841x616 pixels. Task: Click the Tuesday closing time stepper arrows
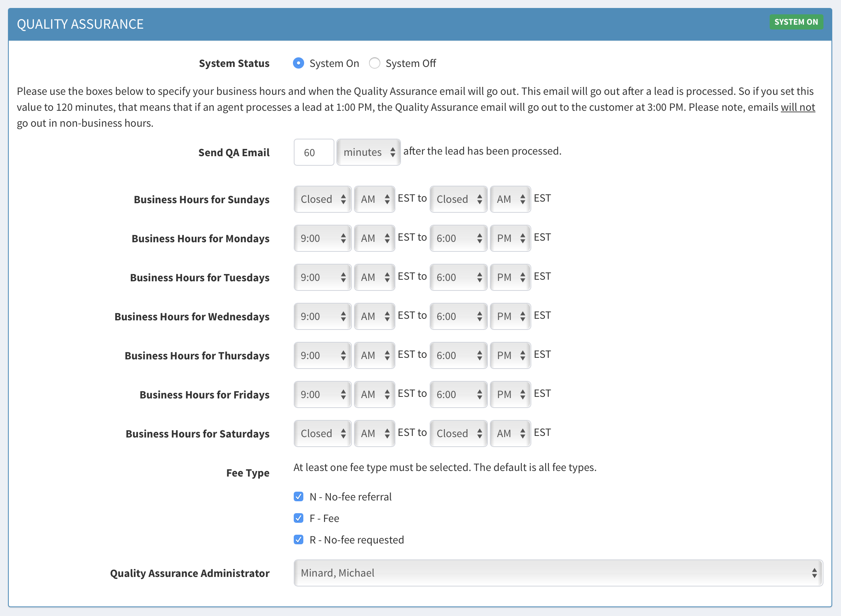[x=479, y=277]
